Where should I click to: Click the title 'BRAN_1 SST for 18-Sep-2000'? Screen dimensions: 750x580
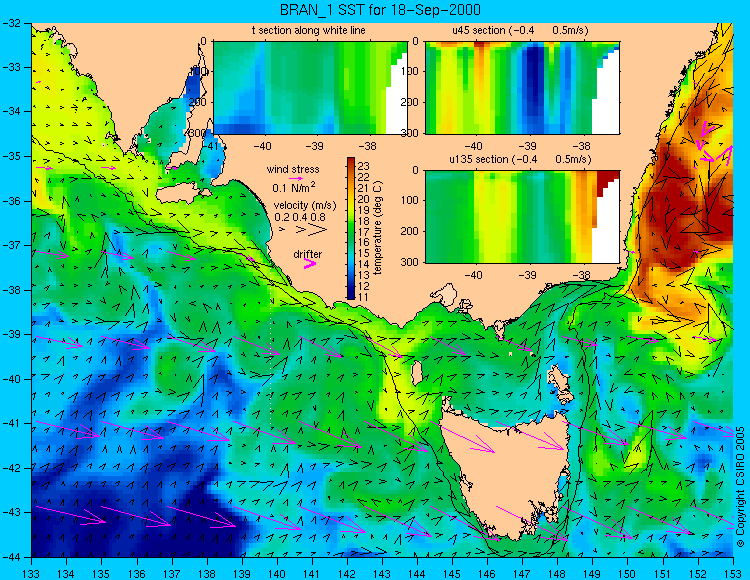(381, 10)
